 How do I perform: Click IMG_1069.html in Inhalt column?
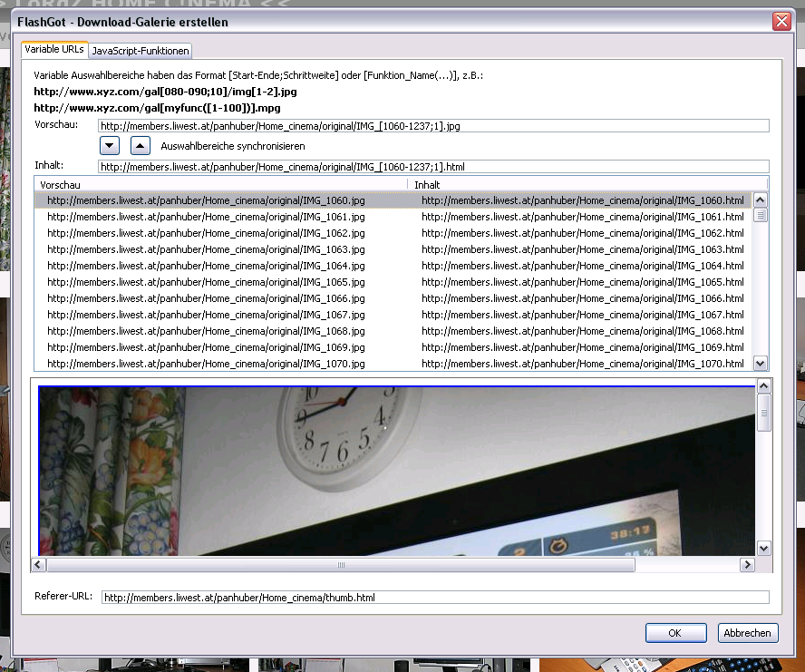(x=583, y=347)
